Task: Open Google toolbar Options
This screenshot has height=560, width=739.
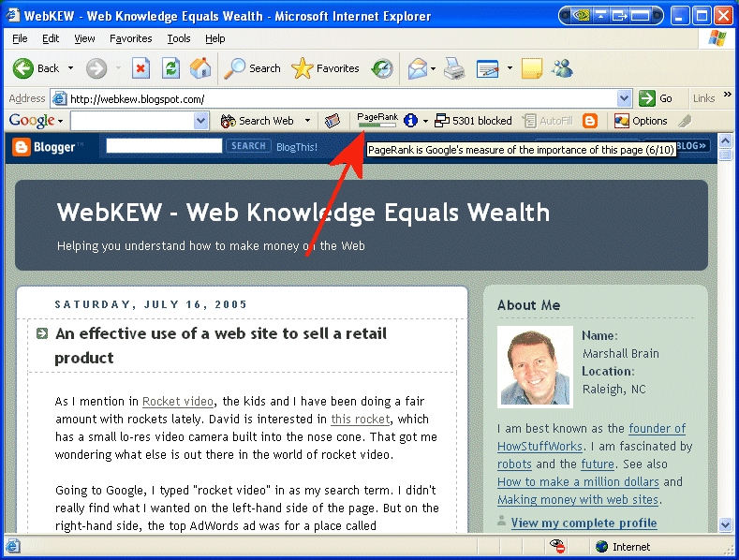Action: [641, 121]
